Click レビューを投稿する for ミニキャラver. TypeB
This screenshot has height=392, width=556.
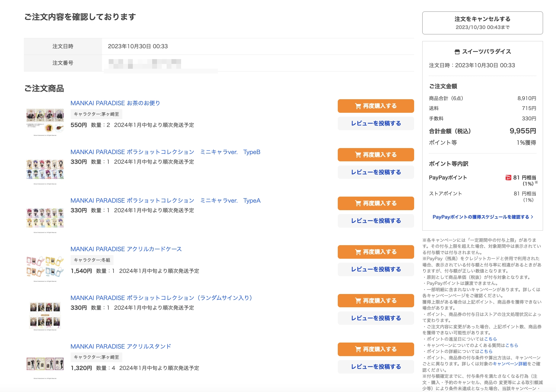376,172
